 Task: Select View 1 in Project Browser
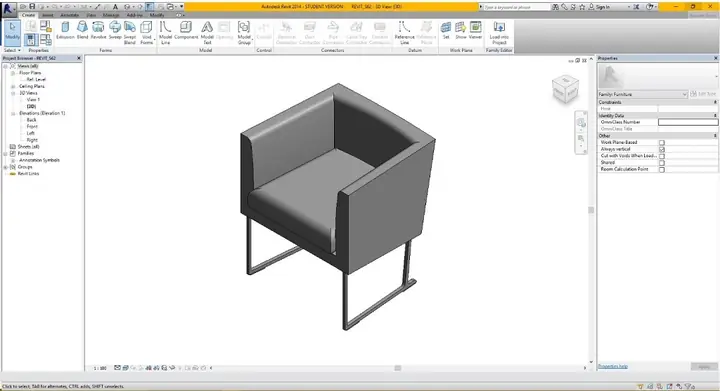pyautogui.click(x=33, y=100)
